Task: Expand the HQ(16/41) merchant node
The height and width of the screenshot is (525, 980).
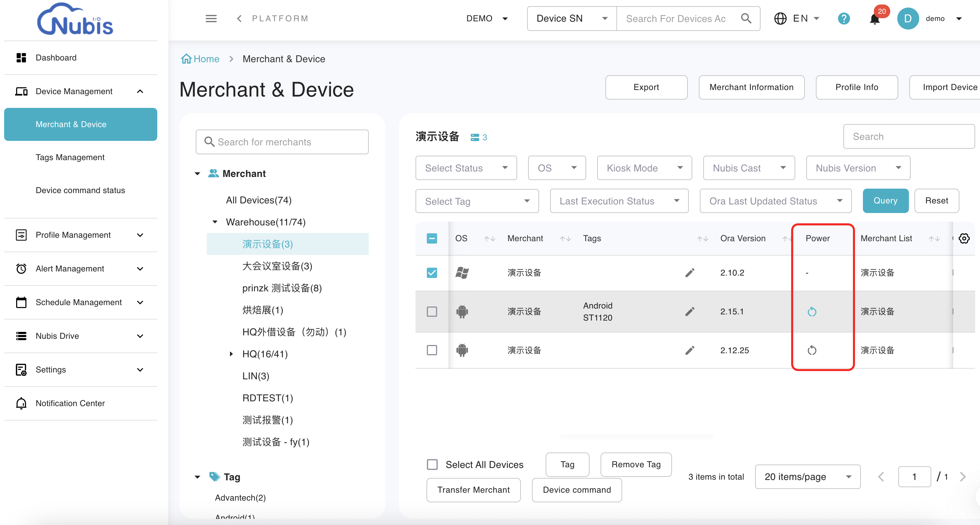Action: coord(231,354)
